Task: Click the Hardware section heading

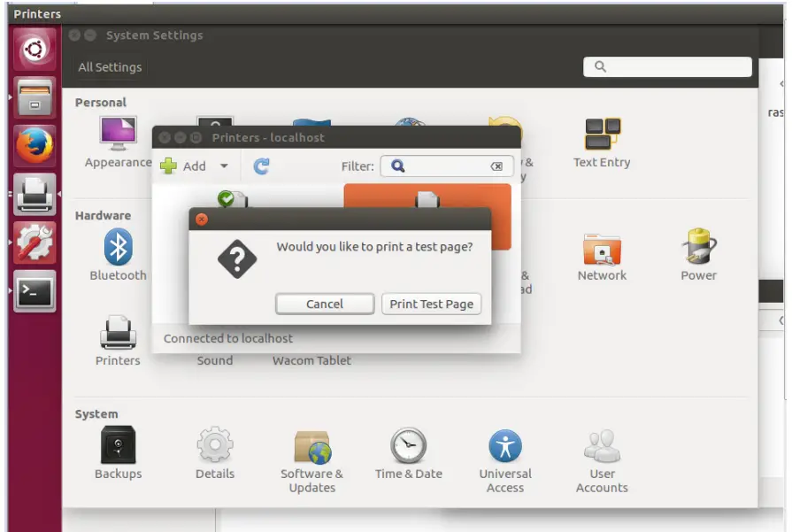Action: click(103, 216)
